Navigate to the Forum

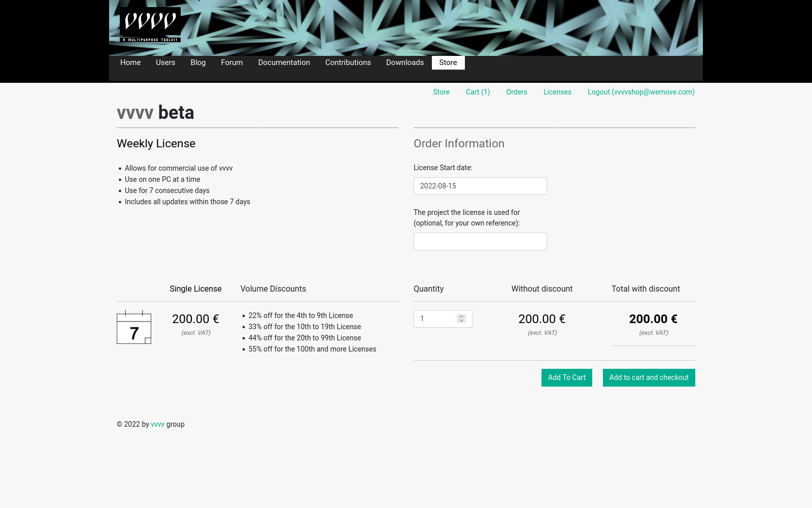point(232,62)
